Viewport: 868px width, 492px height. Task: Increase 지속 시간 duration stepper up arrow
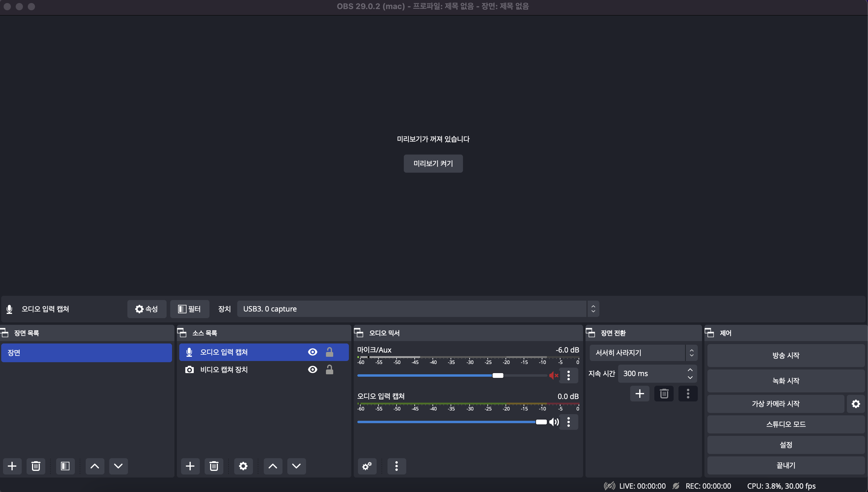pos(690,370)
